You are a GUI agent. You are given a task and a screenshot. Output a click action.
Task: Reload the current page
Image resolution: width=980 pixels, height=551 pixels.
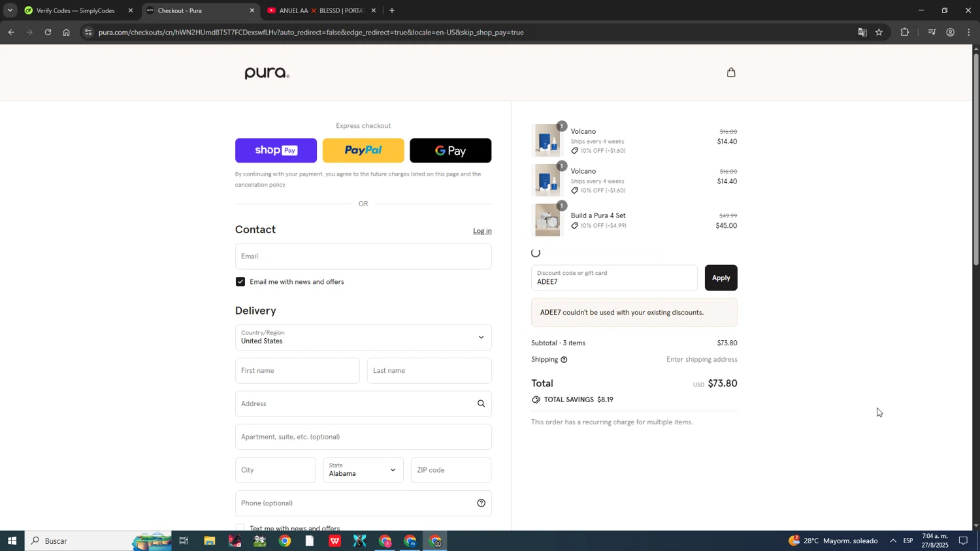48,32
